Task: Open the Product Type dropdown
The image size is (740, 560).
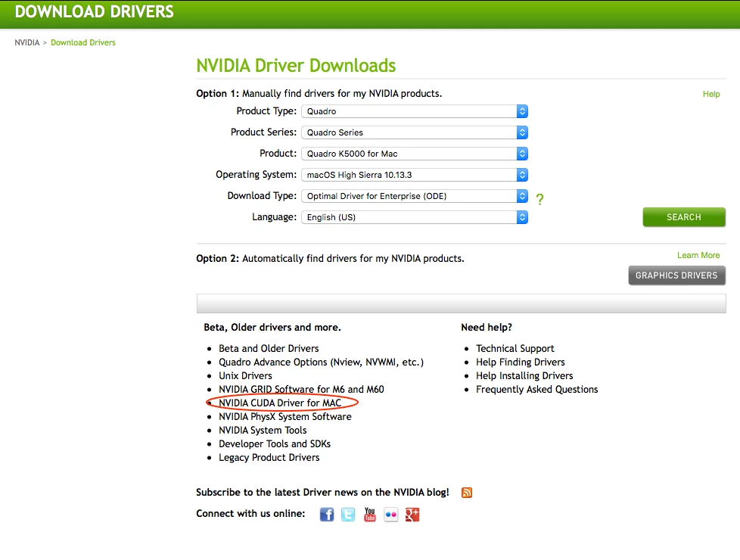Action: [x=415, y=111]
